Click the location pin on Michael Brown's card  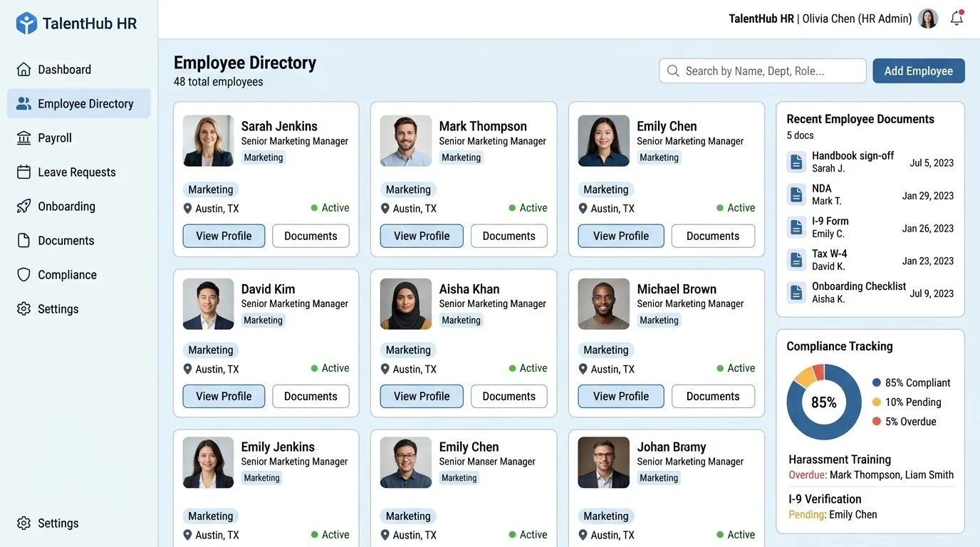[x=584, y=369]
